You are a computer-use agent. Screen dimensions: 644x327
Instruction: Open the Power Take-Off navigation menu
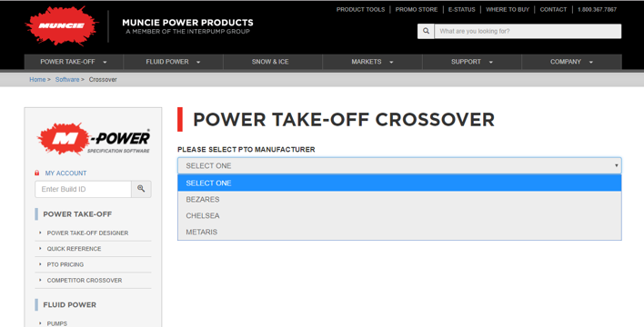pyautogui.click(x=74, y=62)
